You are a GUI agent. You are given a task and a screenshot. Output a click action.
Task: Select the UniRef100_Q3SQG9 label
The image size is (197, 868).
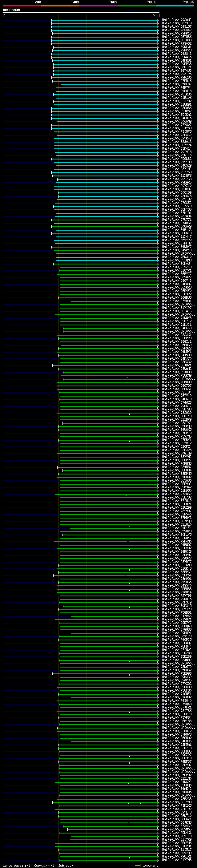click(x=177, y=413)
